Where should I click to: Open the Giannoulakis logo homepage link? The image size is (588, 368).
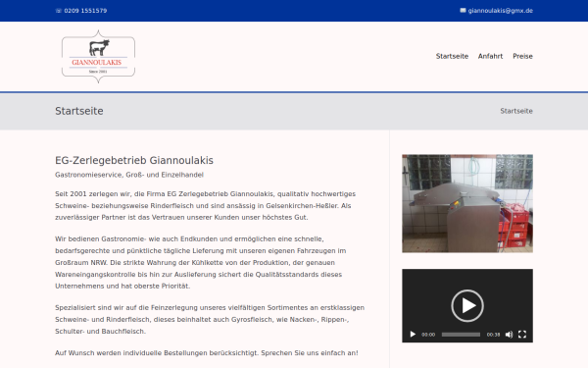pyautogui.click(x=98, y=56)
